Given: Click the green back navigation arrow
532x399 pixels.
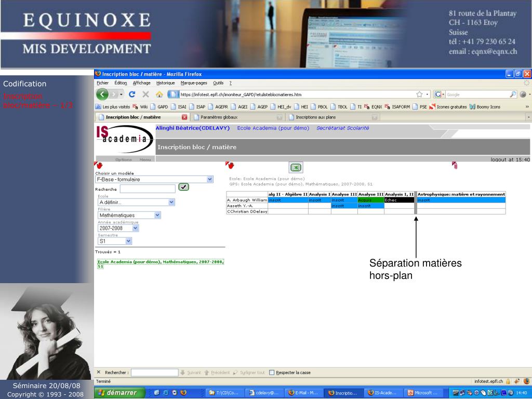Looking at the screenshot, I should tap(102, 95).
